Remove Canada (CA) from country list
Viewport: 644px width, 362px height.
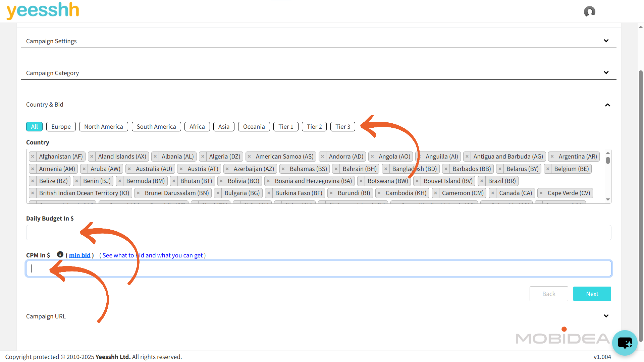tap(493, 193)
